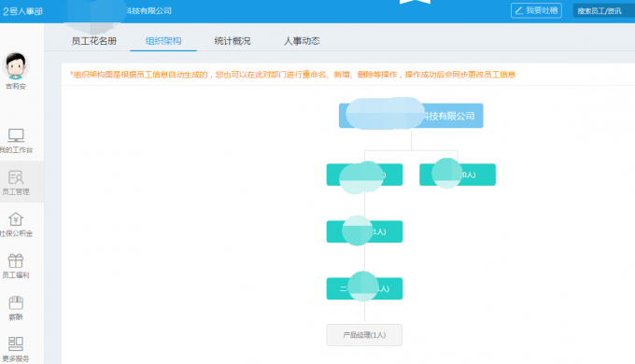The image size is (635, 364).
Task: Click the orange org chart notice text
Action: [292, 75]
